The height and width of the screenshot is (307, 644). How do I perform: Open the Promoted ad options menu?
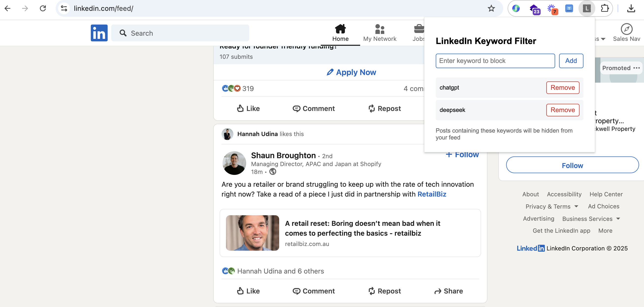click(x=637, y=68)
